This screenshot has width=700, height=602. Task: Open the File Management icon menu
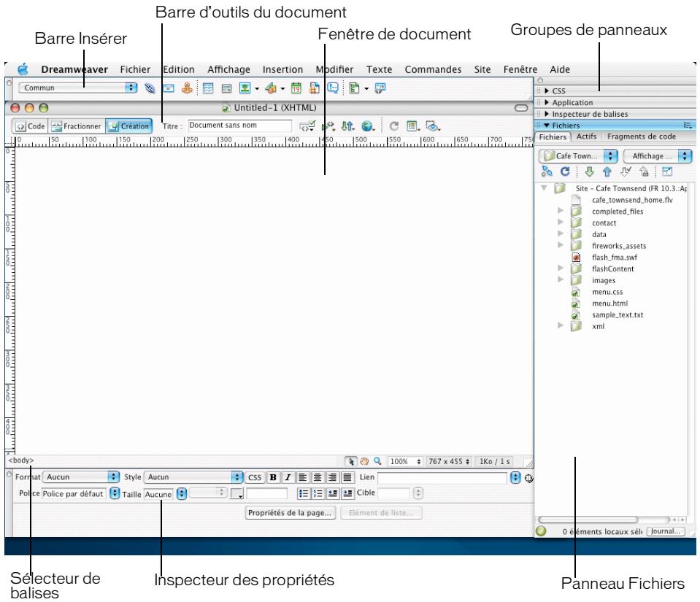click(347, 126)
